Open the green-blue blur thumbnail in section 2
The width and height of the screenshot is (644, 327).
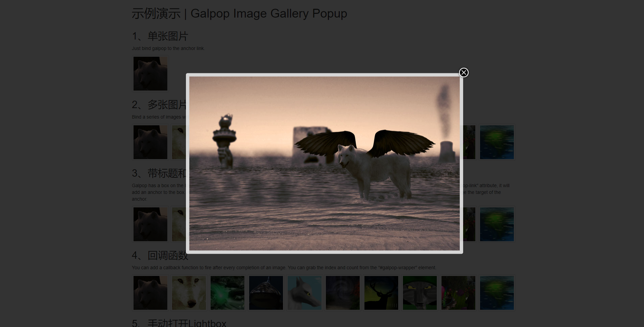click(x=497, y=142)
